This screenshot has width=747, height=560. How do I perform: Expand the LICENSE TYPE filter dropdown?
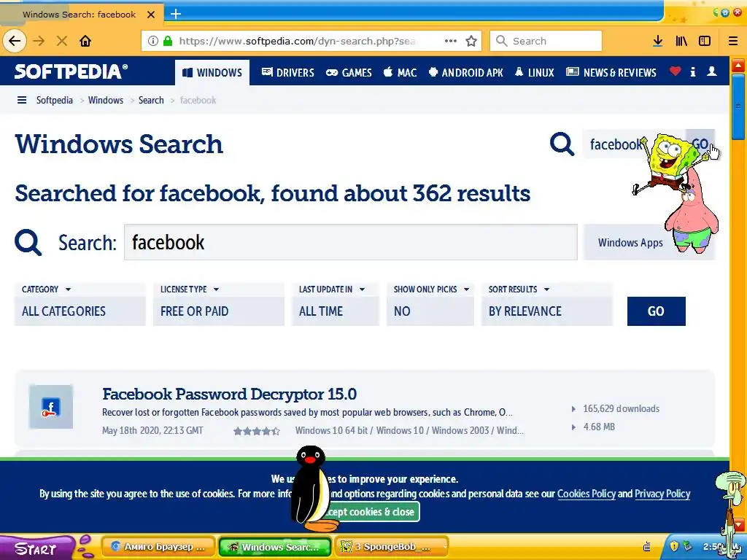190,289
